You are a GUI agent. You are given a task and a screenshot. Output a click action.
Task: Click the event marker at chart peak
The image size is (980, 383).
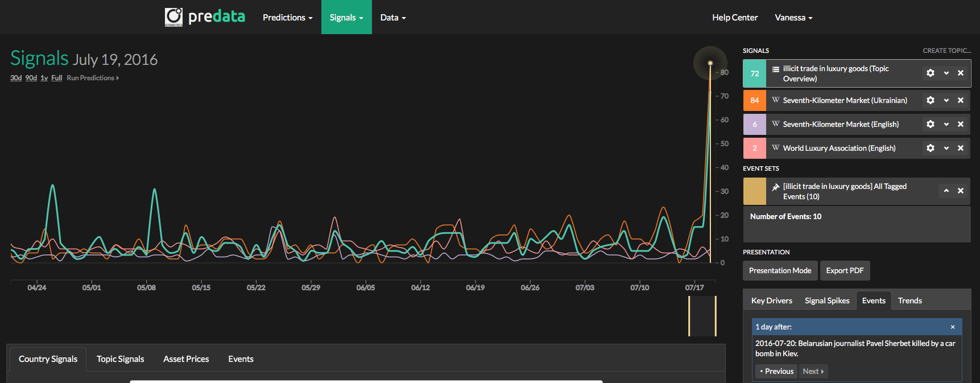click(x=710, y=63)
